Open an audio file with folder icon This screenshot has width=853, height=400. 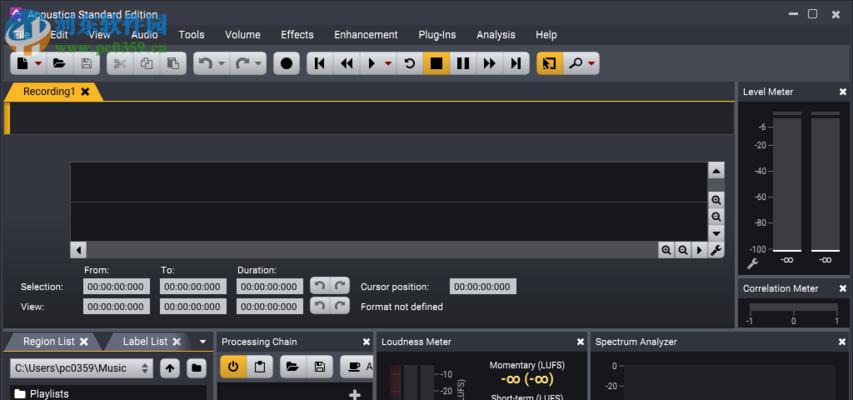pyautogui.click(x=59, y=64)
